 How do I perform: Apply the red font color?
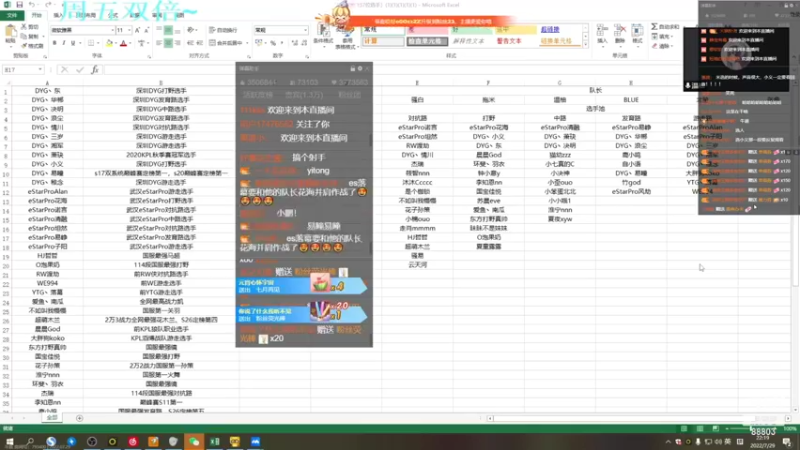coord(123,43)
